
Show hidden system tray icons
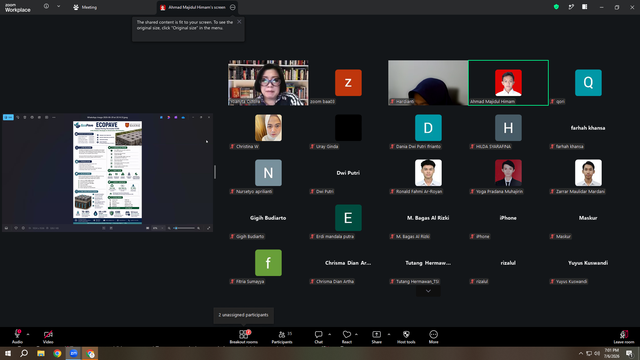[x=580, y=353]
